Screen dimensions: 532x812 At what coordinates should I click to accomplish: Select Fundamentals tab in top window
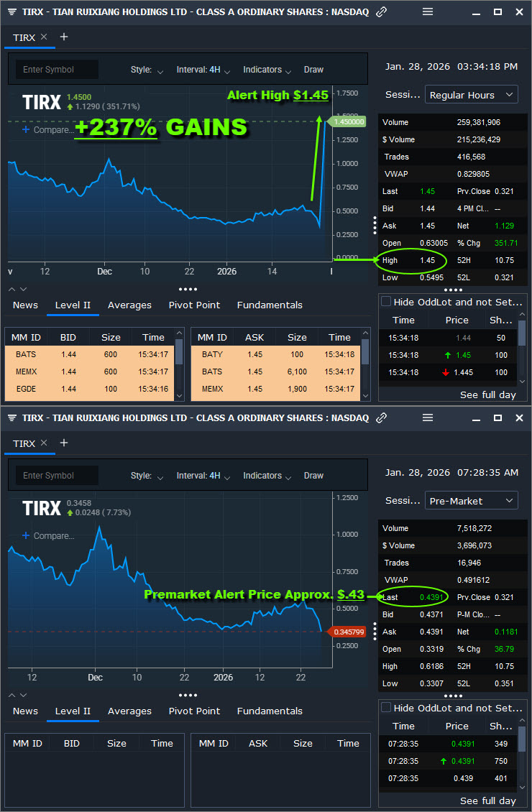[270, 305]
